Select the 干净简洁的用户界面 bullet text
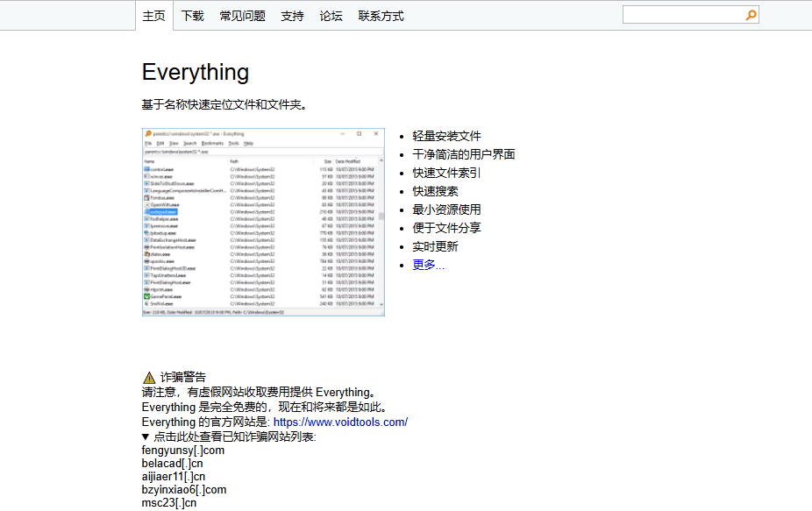The width and height of the screenshot is (812, 511). tap(464, 154)
